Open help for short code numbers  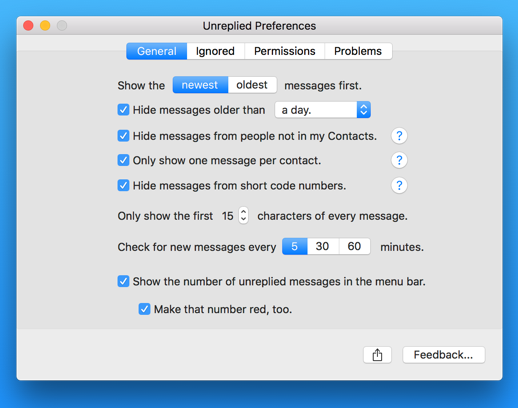399,185
